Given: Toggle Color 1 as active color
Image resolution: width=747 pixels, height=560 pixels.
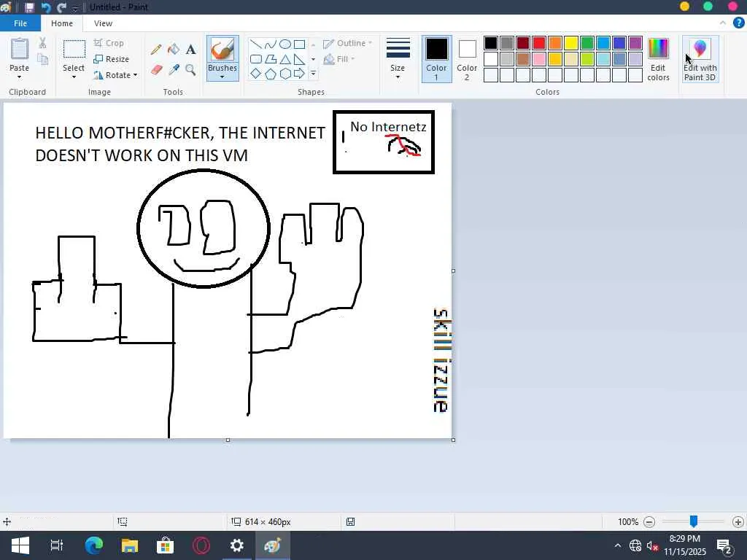Looking at the screenshot, I should tap(436, 59).
